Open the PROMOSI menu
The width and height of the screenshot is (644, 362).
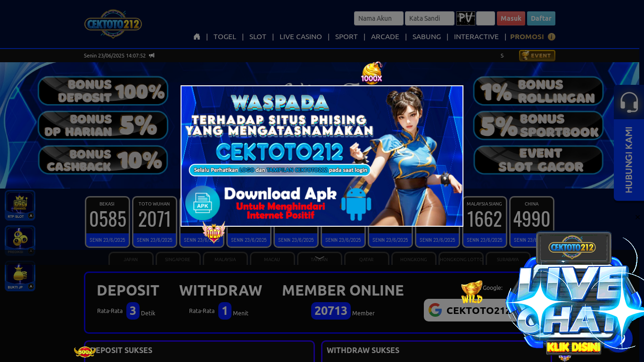point(527,37)
